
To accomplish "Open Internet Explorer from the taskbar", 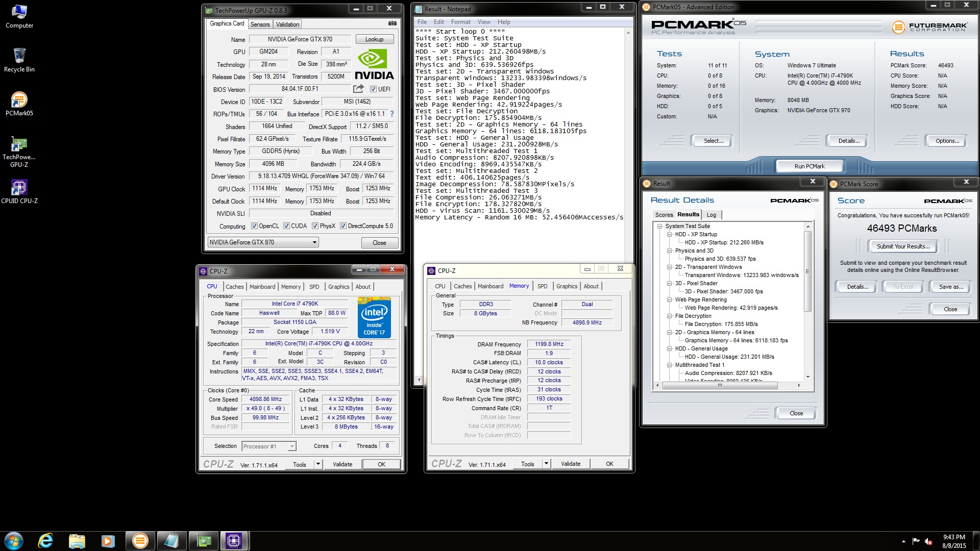I will [45, 541].
